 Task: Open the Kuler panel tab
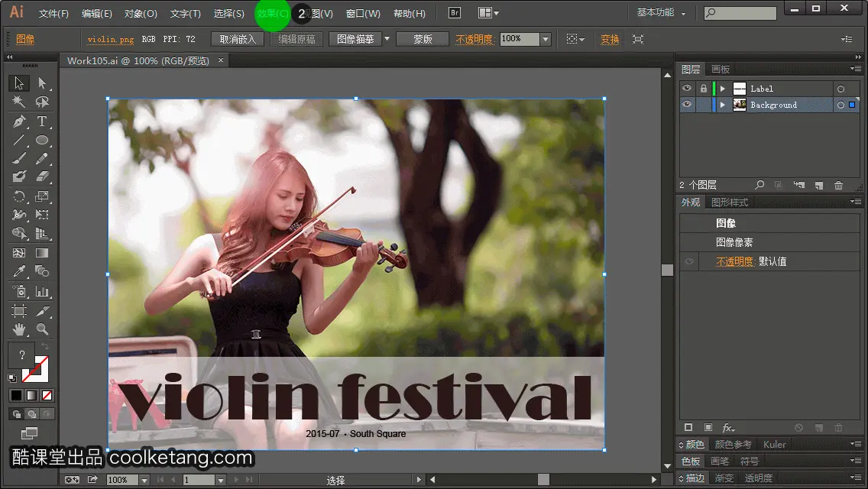point(774,444)
